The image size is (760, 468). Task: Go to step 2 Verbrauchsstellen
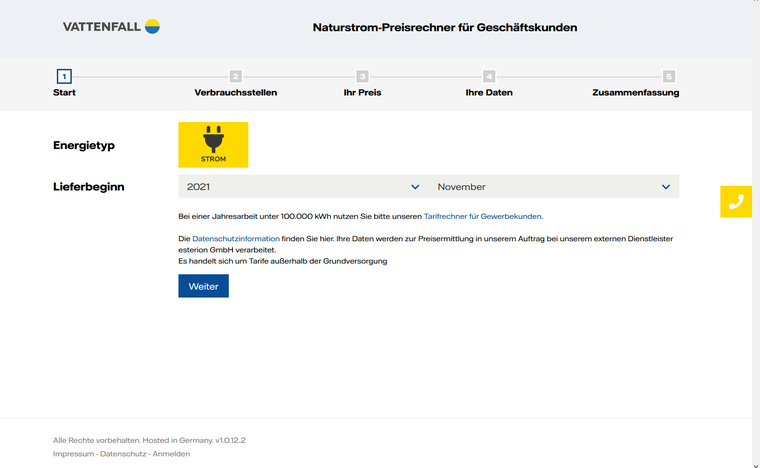point(236,83)
